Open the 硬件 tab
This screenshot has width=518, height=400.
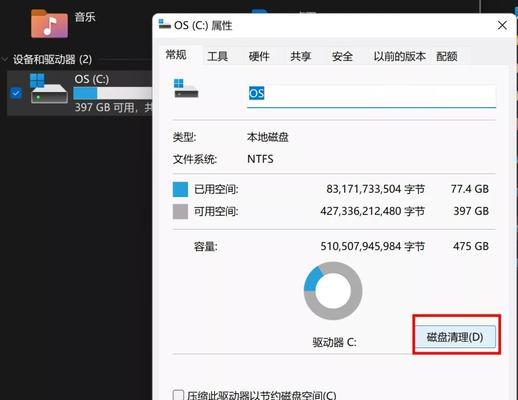(259, 56)
